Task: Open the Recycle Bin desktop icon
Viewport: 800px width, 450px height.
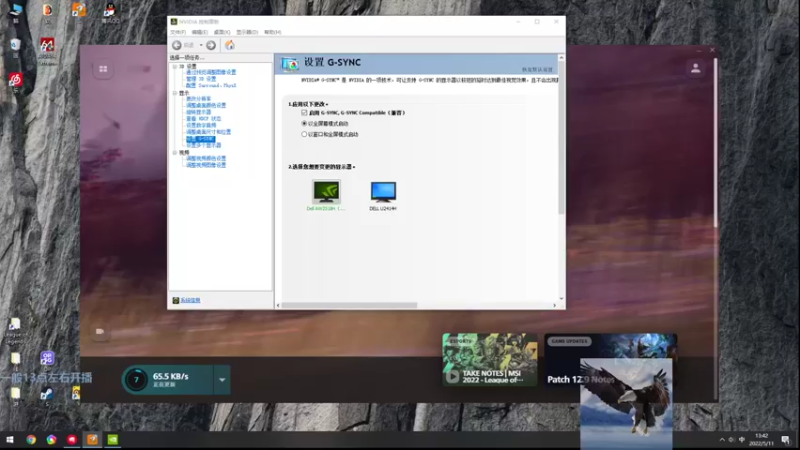Action: (15, 45)
